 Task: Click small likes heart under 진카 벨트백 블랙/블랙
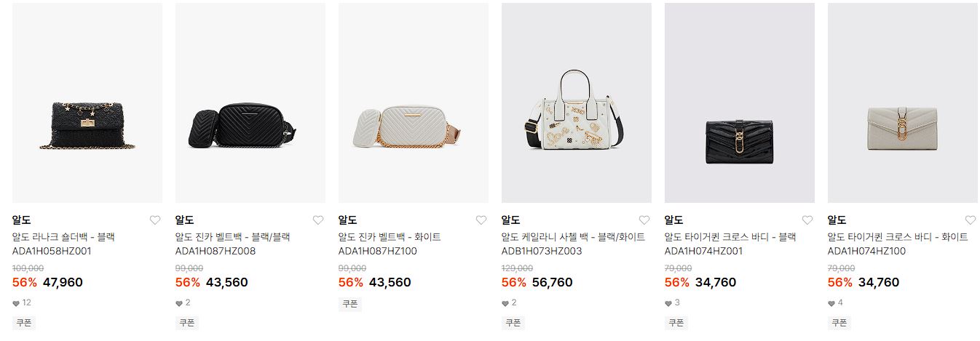click(179, 303)
